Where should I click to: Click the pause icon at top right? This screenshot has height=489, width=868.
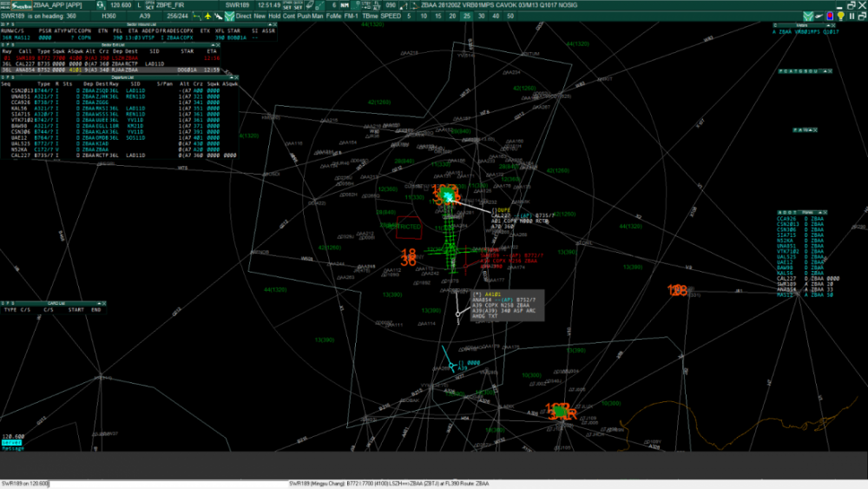[852, 16]
